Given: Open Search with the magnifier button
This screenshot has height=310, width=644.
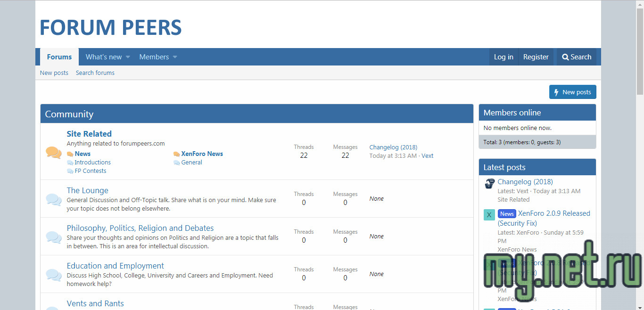Looking at the screenshot, I should point(576,57).
